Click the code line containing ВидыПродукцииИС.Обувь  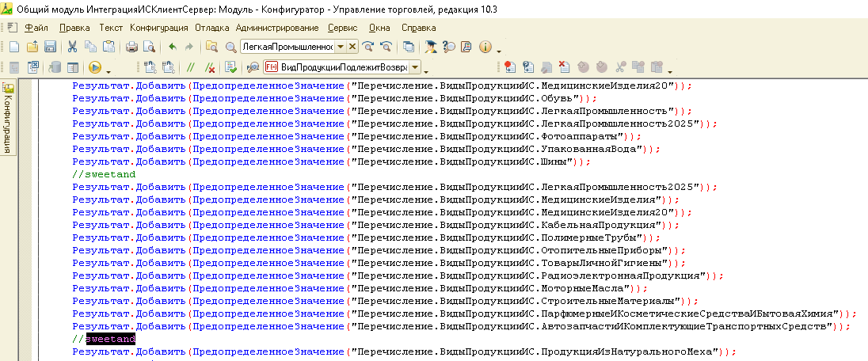pos(334,98)
